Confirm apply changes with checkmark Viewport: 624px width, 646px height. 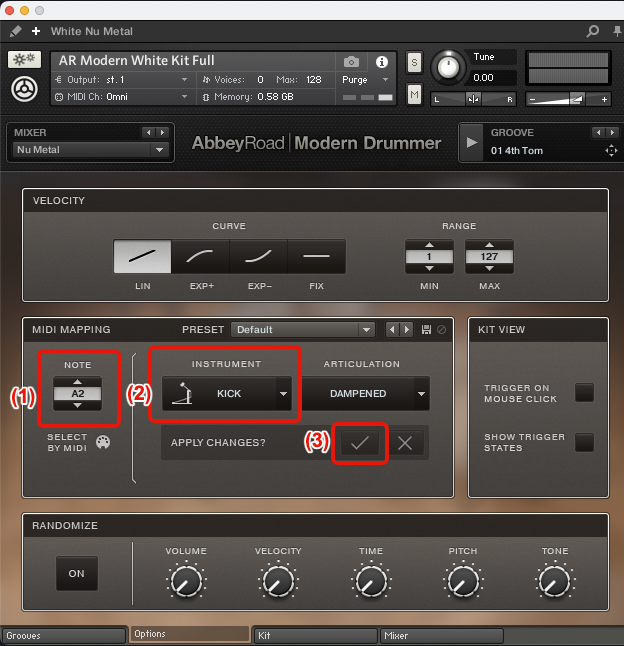click(360, 443)
